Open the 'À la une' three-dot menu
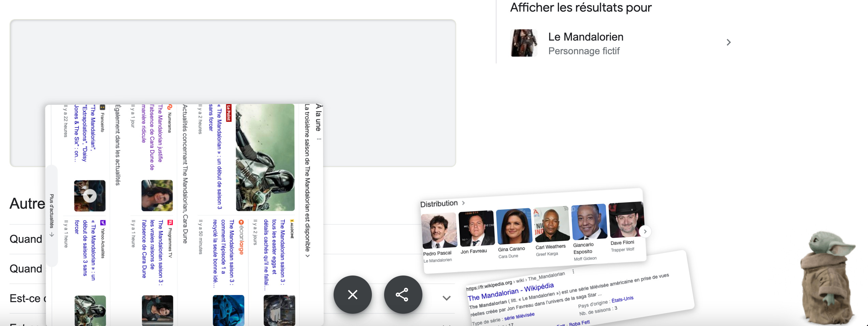The height and width of the screenshot is (326, 868). click(x=319, y=139)
